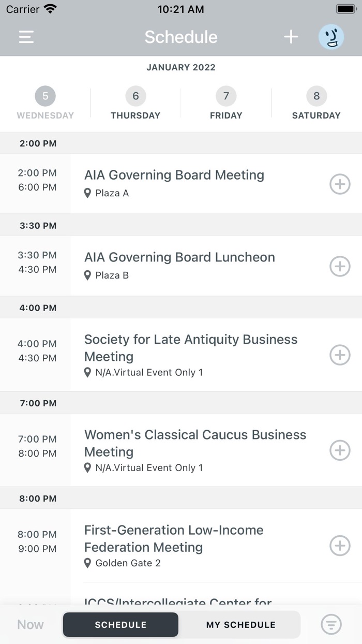Add Women's Classical Caucus Business Meeting
The height and width of the screenshot is (644, 362).
pos(340,450)
